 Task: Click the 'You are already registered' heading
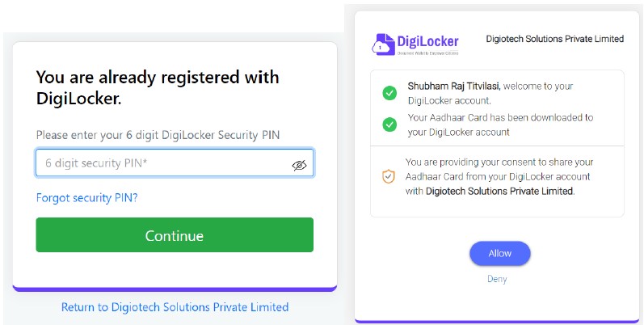point(158,87)
